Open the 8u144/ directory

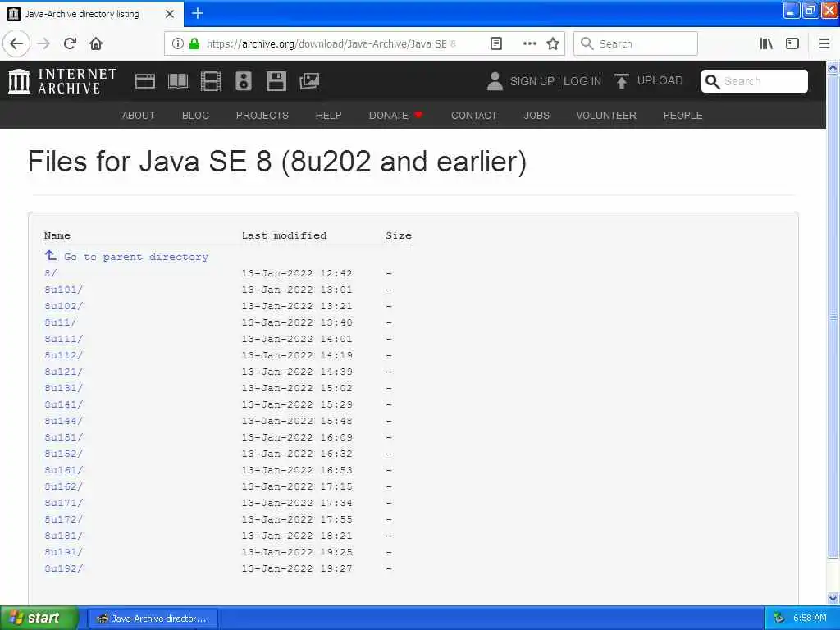coord(64,421)
